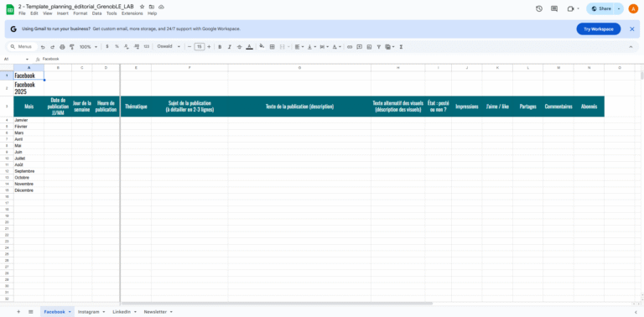The height and width of the screenshot is (317, 644).
Task: Decrease font size with minus
Action: [x=190, y=47]
